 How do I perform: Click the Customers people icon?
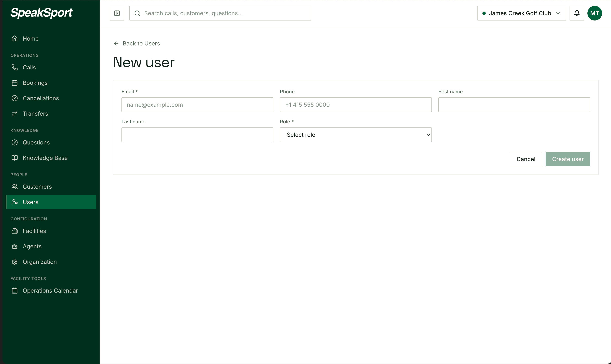[x=15, y=187]
